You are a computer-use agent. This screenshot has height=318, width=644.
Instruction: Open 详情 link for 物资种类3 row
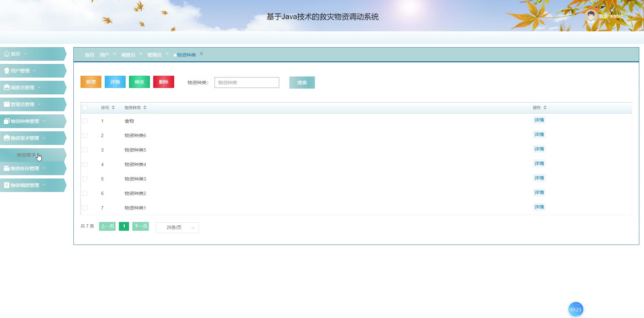539,178
